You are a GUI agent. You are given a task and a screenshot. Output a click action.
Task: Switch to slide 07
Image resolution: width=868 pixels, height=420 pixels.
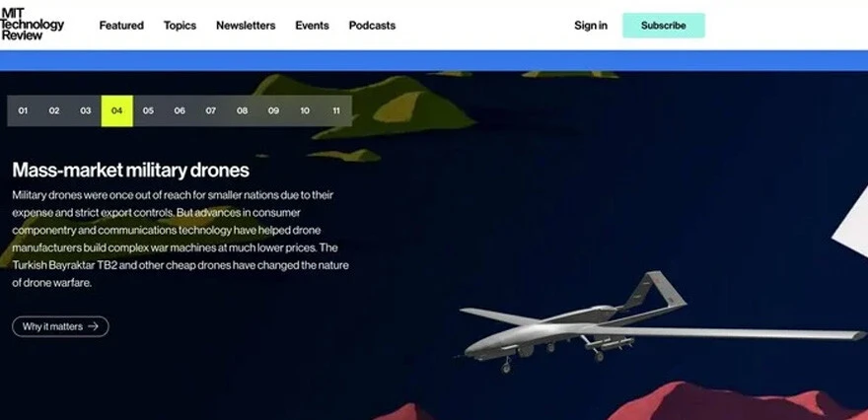[x=211, y=110]
